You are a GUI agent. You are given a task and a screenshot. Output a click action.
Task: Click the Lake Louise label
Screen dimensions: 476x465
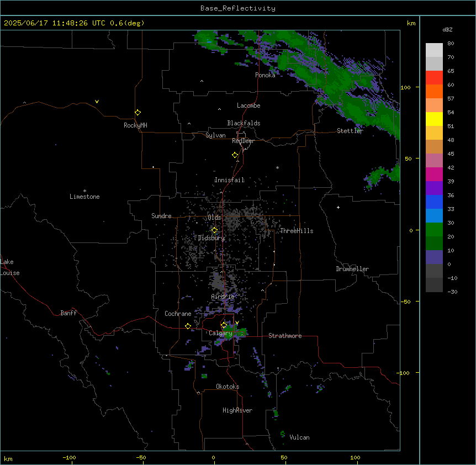(x=10, y=267)
